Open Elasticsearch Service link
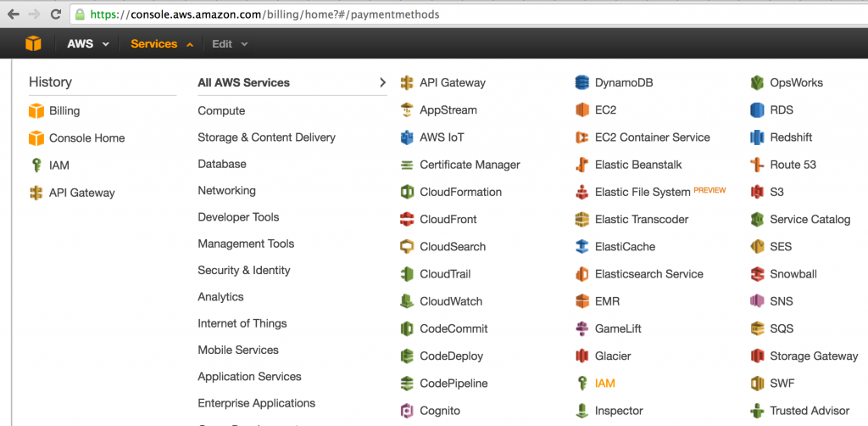This screenshot has height=426, width=868. 649,274
